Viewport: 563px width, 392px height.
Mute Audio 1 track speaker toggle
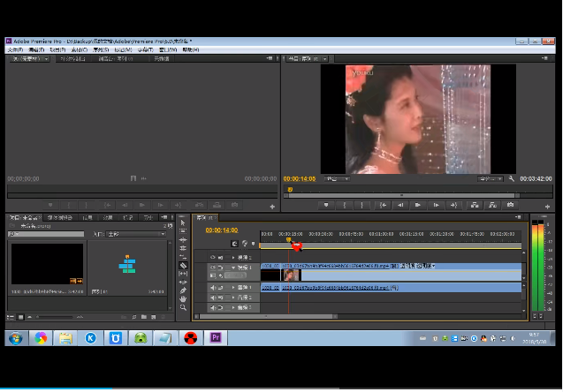pyautogui.click(x=212, y=288)
